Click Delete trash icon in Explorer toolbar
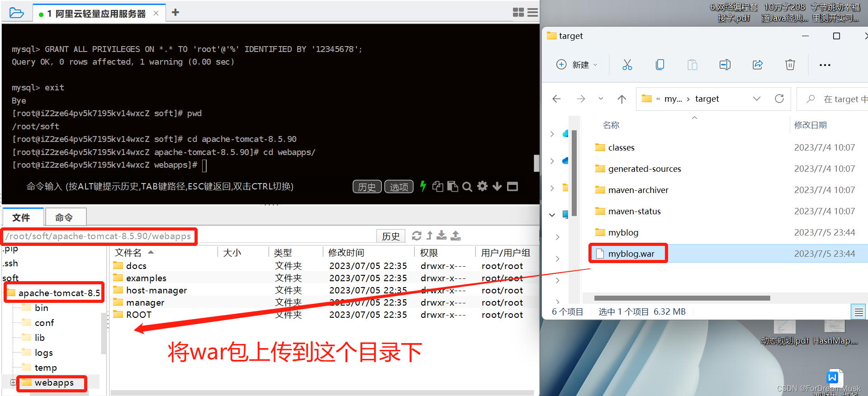868x396 pixels. (x=790, y=65)
